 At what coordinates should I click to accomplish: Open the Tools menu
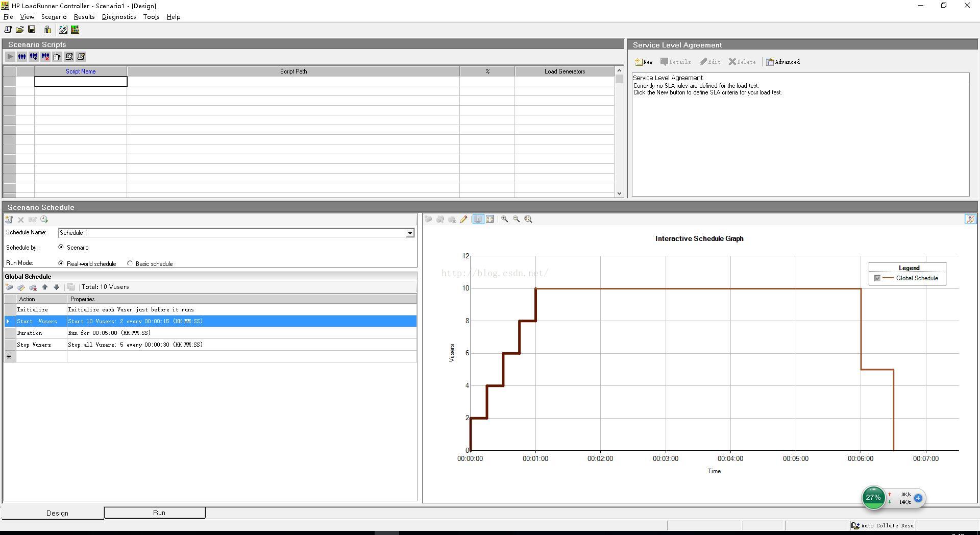point(152,17)
